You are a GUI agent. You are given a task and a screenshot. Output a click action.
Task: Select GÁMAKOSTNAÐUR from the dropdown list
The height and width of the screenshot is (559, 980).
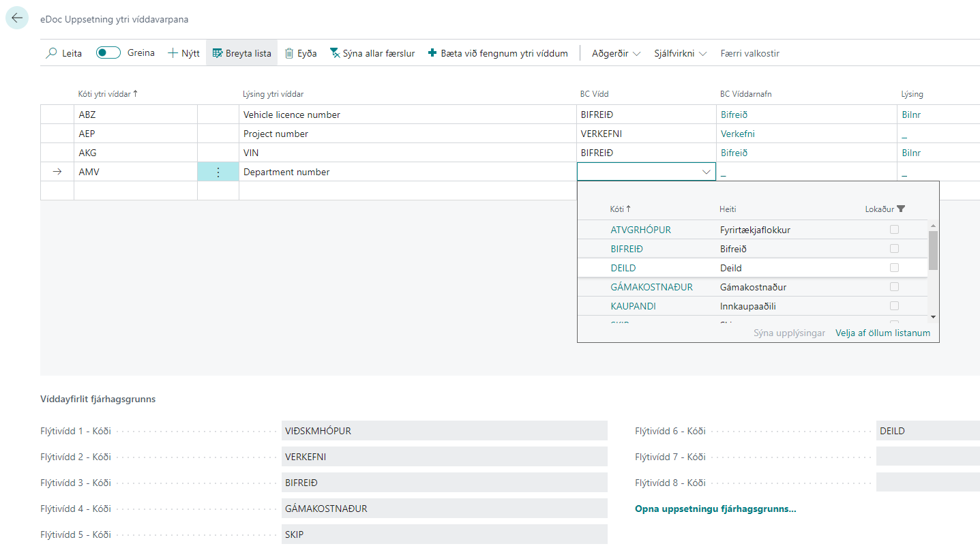coord(651,287)
